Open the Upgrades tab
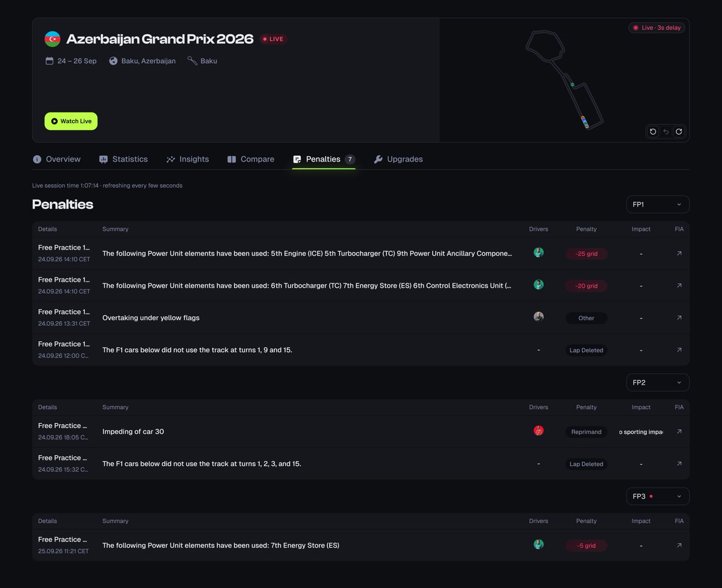722x588 pixels. pos(398,159)
